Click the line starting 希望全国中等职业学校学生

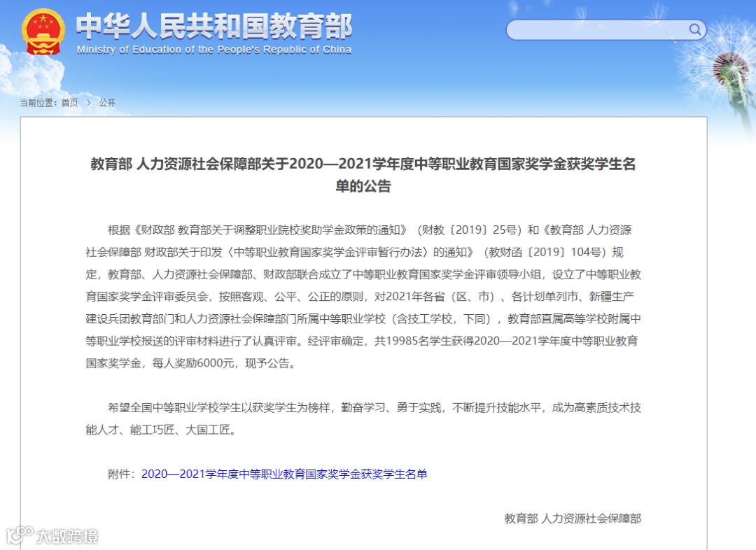coord(374,408)
